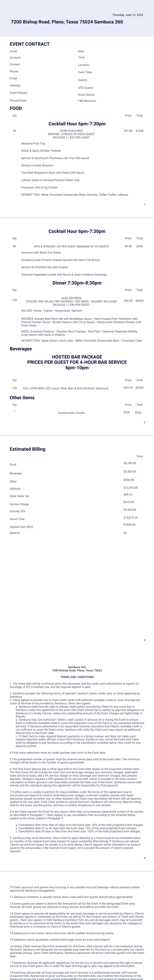Click the TERMS AND CONDITIONS heading
The width and height of the screenshot is (154, 980).
(77, 677)
